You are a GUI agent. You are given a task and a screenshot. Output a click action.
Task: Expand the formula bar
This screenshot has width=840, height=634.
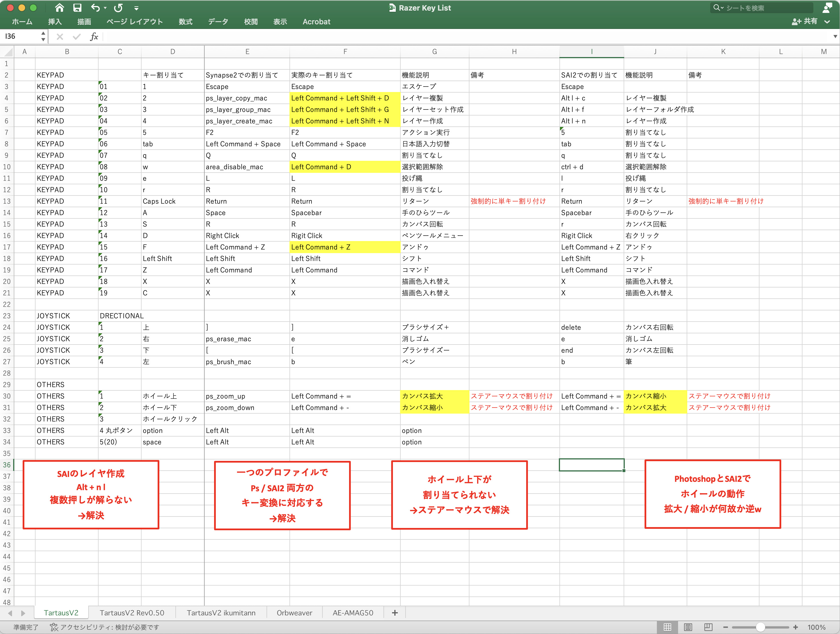click(x=835, y=36)
